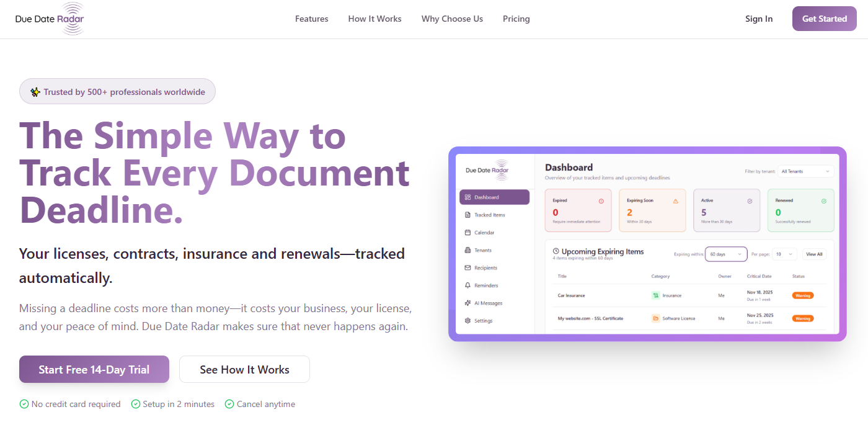Open the Pricing navigation item
The width and height of the screenshot is (868, 448).
click(516, 19)
